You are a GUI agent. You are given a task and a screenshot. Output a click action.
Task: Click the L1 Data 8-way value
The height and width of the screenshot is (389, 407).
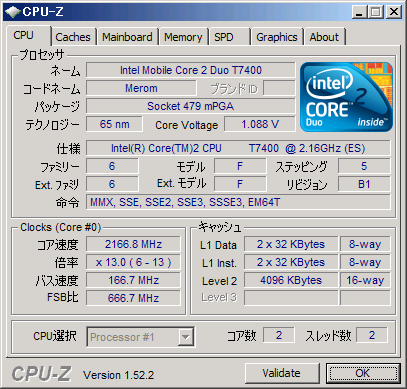[x=365, y=244]
